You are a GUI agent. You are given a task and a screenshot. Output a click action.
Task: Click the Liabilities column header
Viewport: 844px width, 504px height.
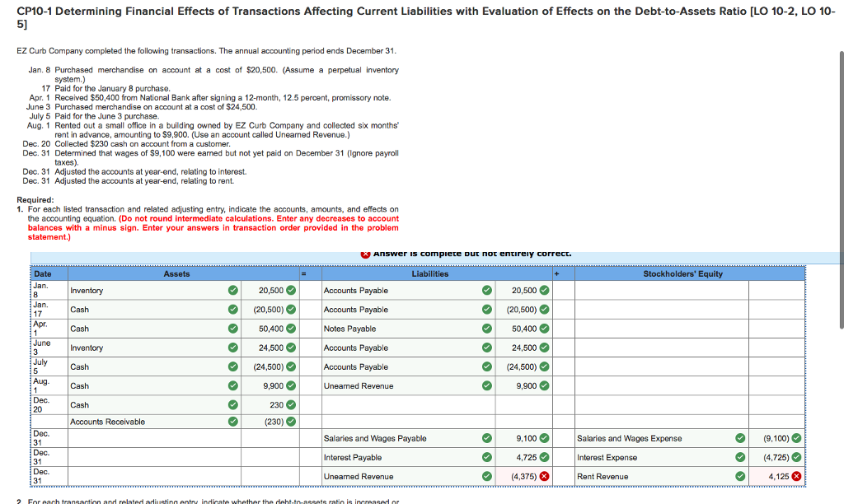click(429, 273)
